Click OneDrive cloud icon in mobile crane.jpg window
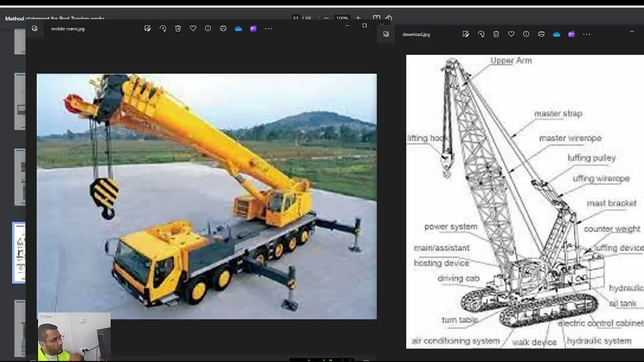The width and height of the screenshot is (644, 362). (238, 29)
